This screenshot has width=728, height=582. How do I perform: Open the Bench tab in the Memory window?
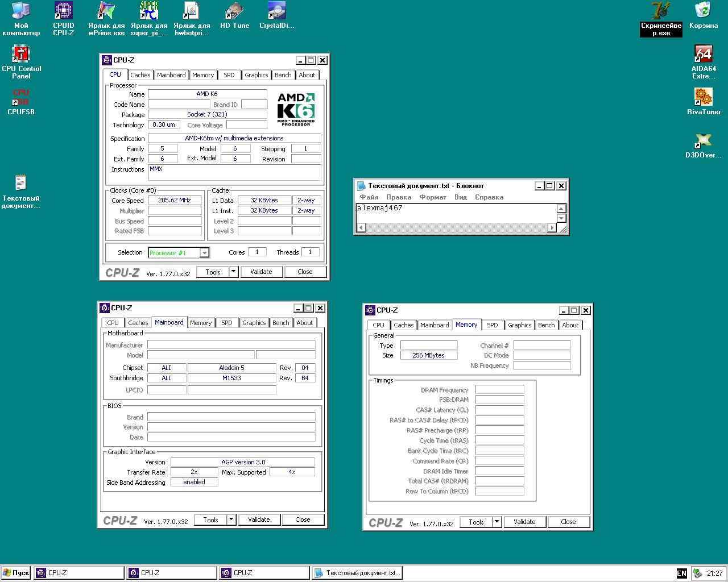546,325
